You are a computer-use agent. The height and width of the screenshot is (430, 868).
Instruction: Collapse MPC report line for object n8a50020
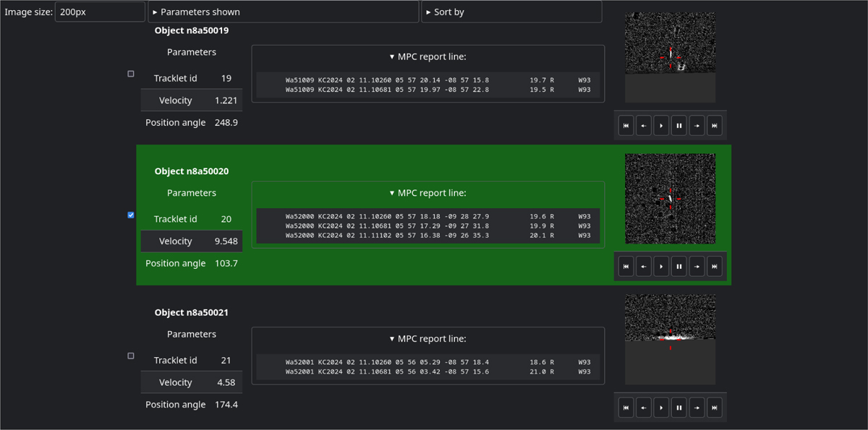[427, 193]
